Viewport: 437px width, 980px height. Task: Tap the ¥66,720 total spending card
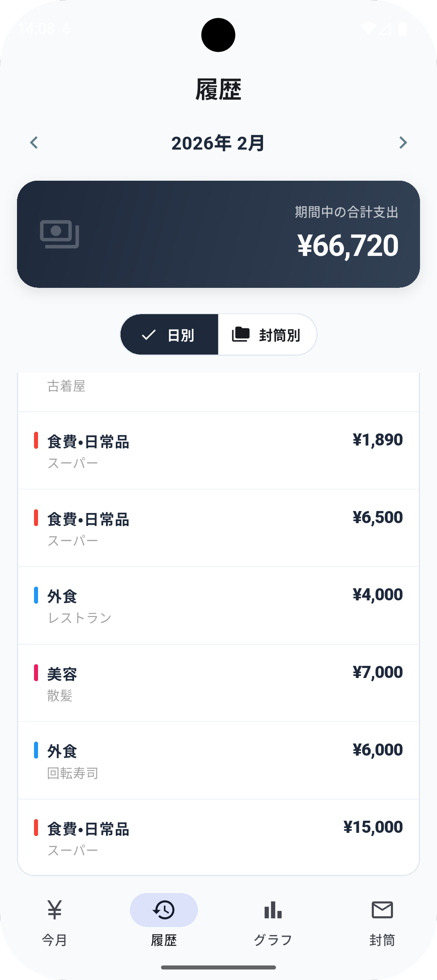point(218,234)
